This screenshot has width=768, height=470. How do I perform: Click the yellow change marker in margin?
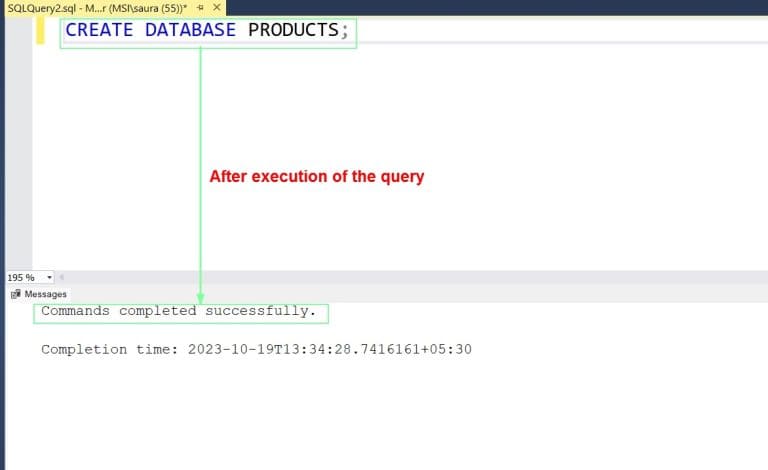(x=40, y=30)
